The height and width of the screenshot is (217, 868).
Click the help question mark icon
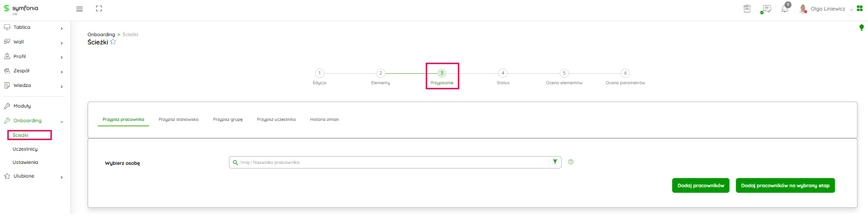571,162
